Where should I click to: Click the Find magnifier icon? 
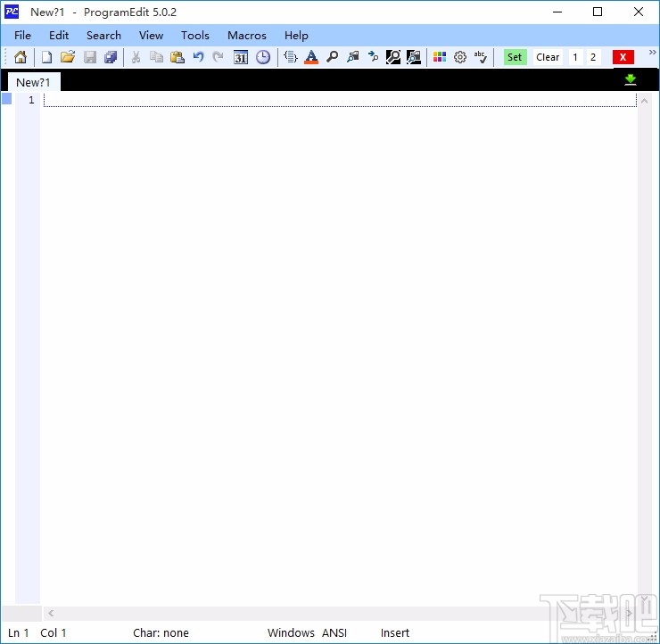[x=332, y=57]
